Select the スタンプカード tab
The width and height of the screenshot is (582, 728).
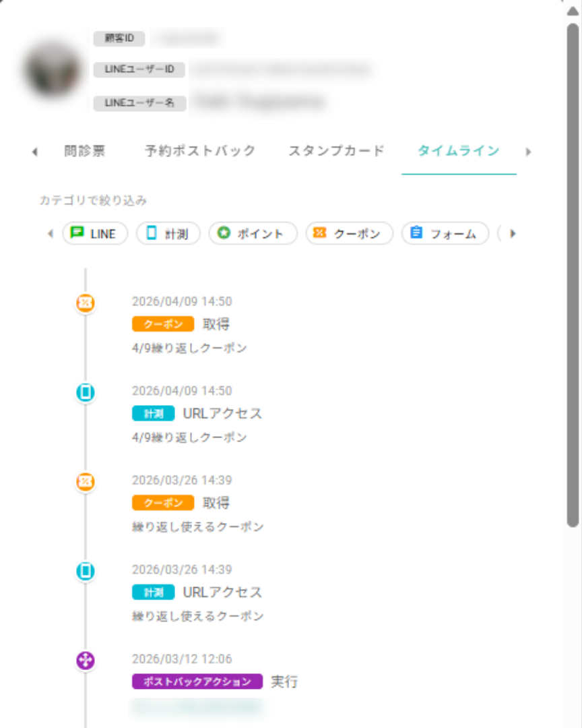(x=336, y=151)
